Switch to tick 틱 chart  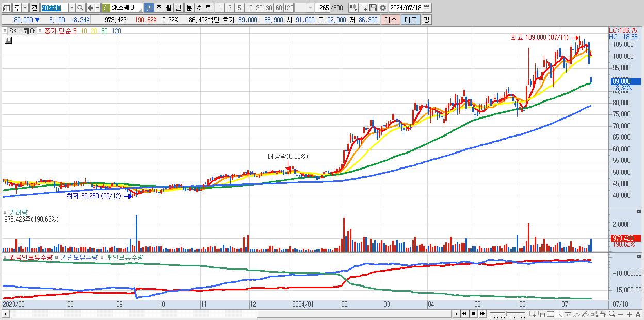(x=208, y=8)
